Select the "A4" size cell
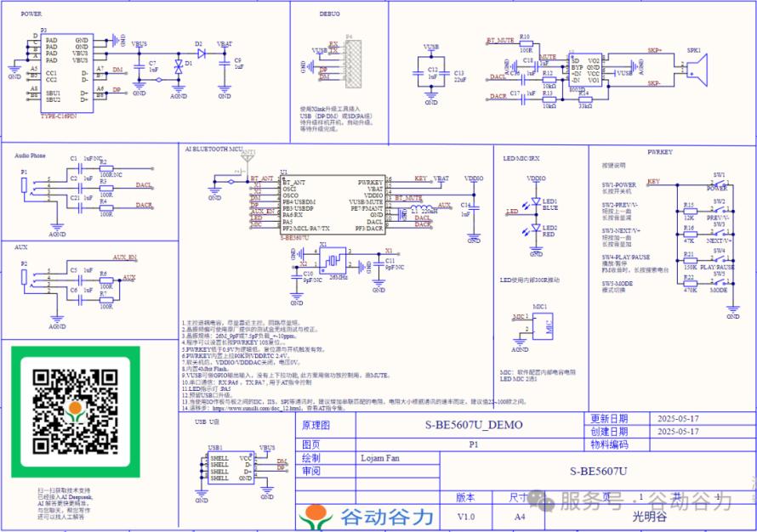Screen dimensions: 757x532 pos(520,517)
